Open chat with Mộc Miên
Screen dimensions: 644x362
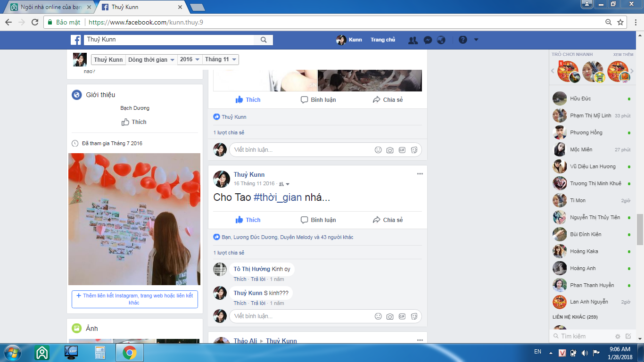tap(592, 149)
